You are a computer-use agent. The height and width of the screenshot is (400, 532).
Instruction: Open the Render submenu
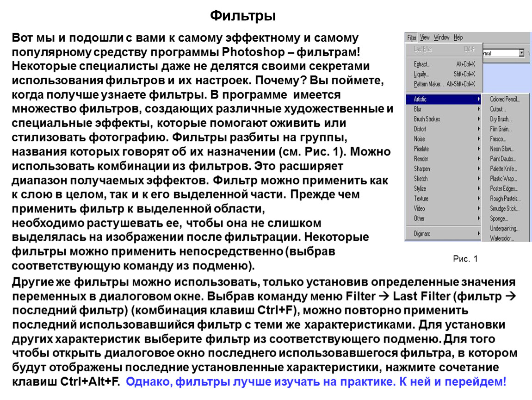(x=444, y=159)
